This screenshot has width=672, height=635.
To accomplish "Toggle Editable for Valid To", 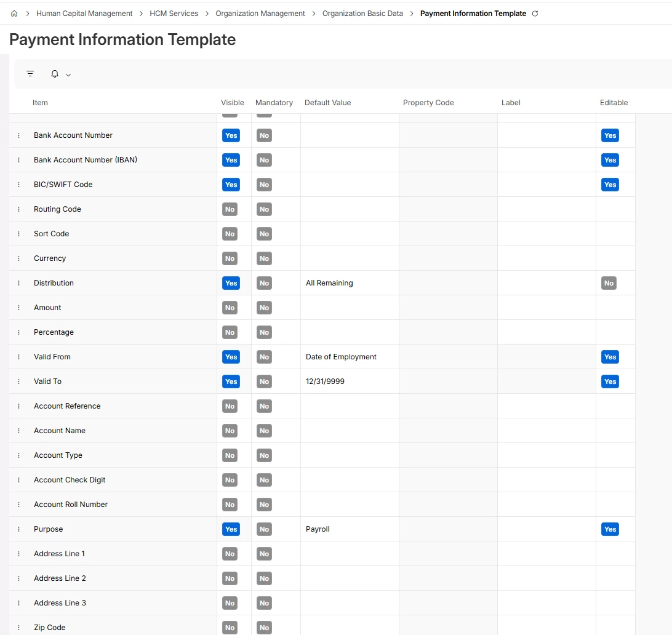I will point(610,381).
